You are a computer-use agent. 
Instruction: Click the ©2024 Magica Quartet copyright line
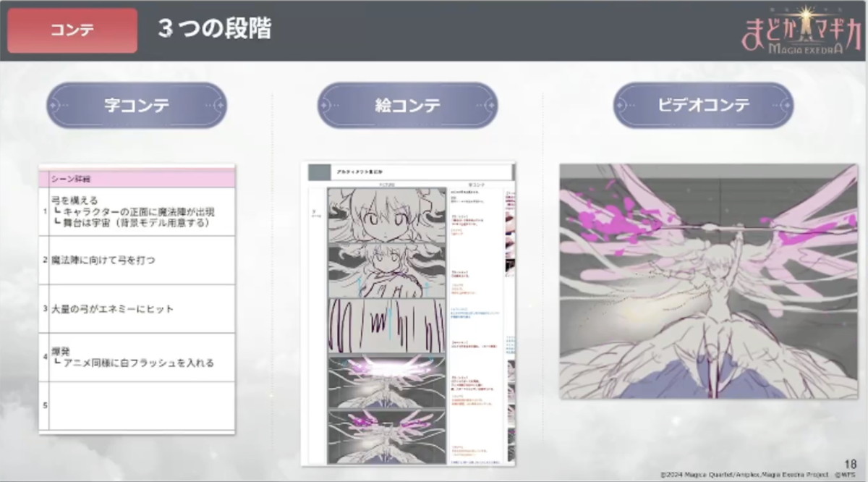point(759,475)
